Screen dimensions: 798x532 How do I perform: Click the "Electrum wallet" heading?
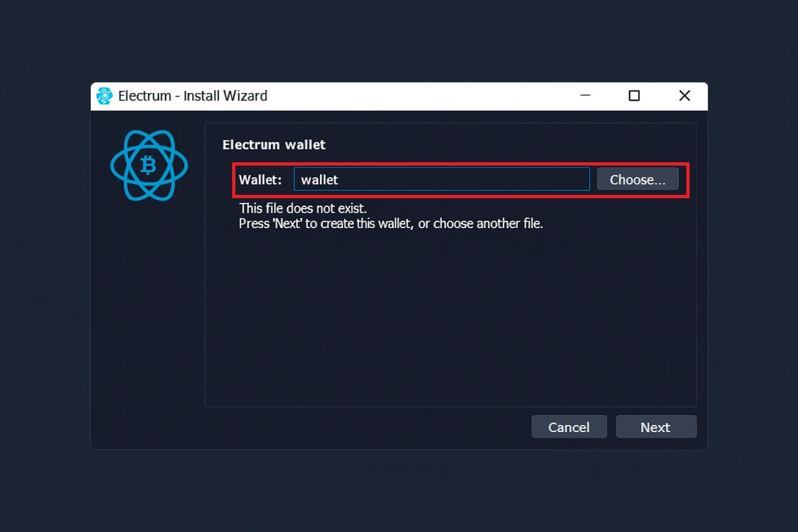(274, 144)
